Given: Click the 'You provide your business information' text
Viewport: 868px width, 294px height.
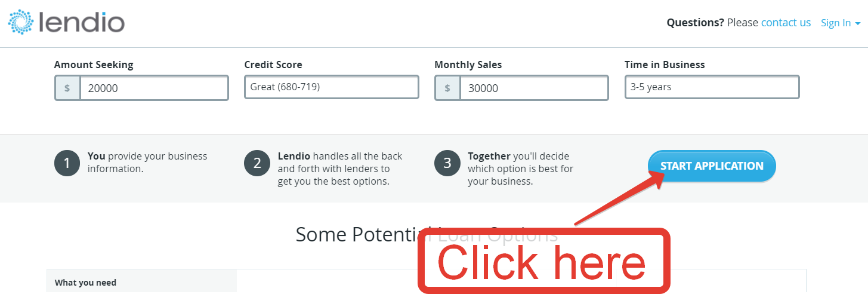Looking at the screenshot, I should click(x=147, y=162).
